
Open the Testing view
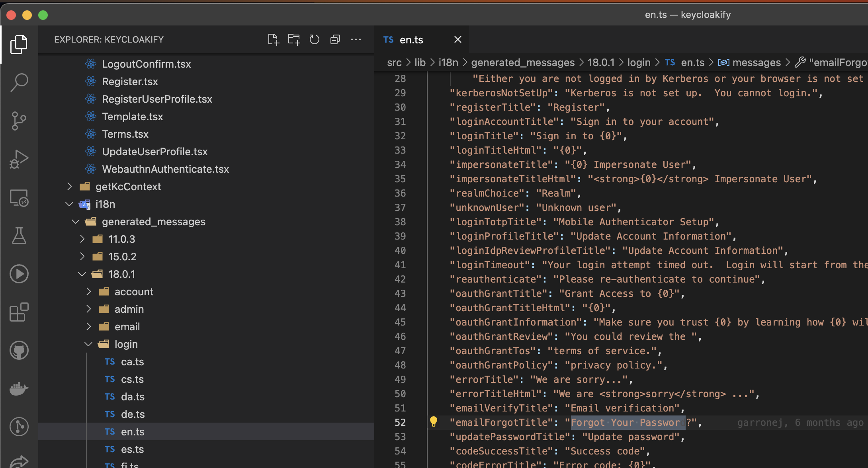click(x=19, y=236)
